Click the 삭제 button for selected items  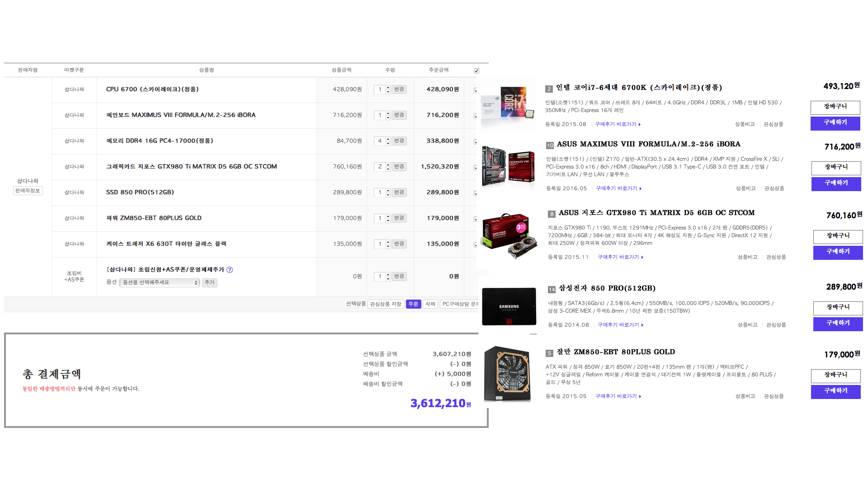click(x=430, y=304)
